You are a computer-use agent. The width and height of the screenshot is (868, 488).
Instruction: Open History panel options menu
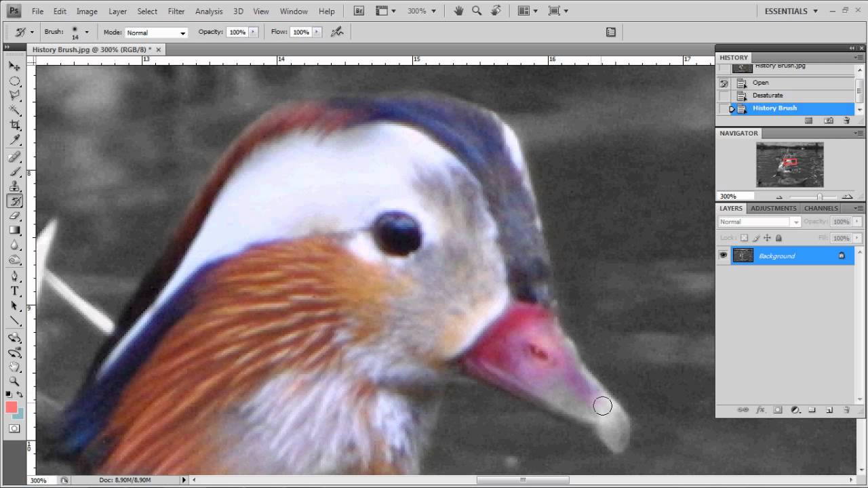coord(860,58)
